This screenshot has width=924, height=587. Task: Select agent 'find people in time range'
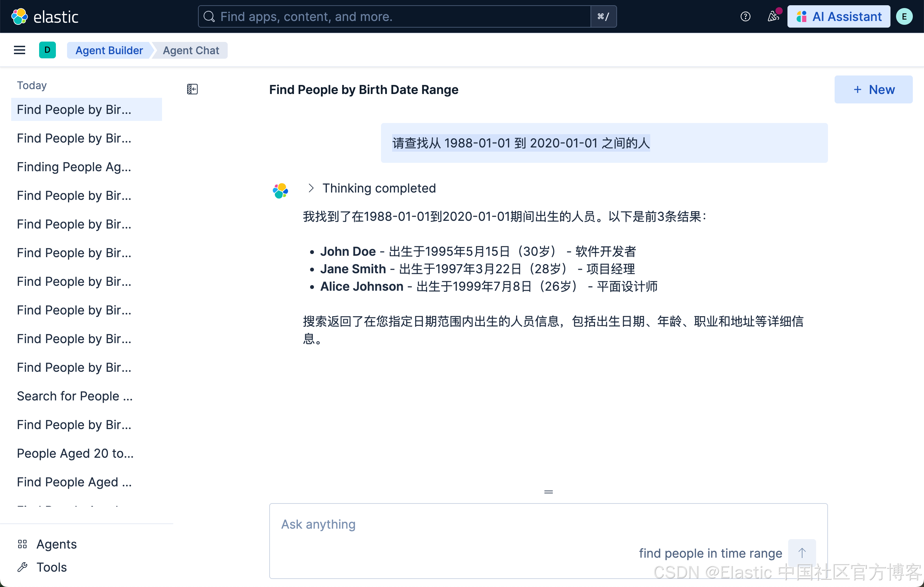[x=710, y=553]
